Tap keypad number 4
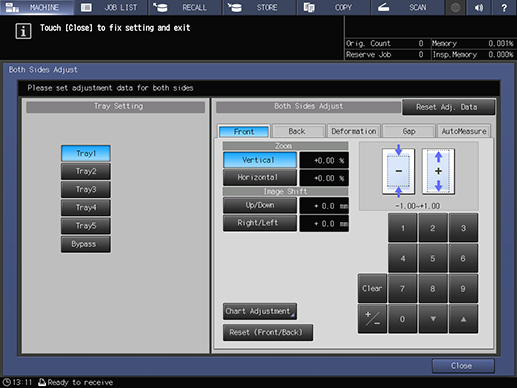 (402, 258)
